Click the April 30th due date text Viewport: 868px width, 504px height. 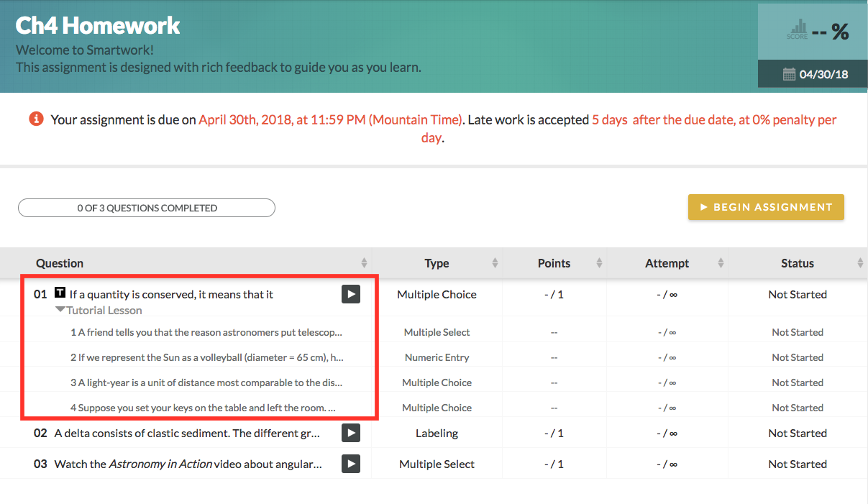pyautogui.click(x=331, y=120)
